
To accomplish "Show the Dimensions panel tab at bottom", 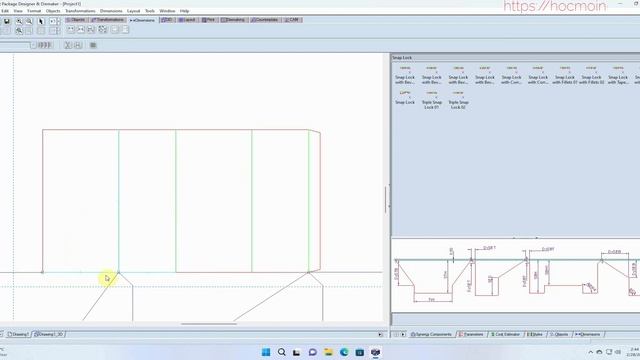I will click(x=588, y=334).
